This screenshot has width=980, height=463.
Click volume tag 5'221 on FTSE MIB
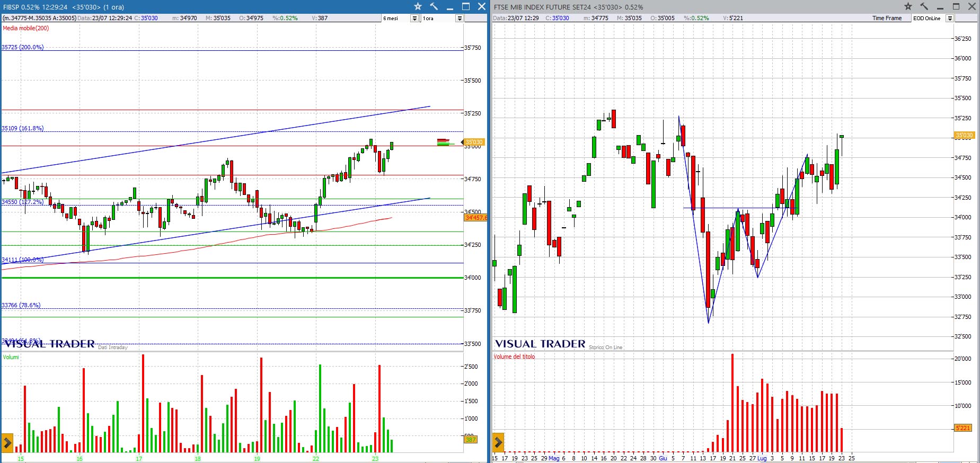pyautogui.click(x=963, y=428)
